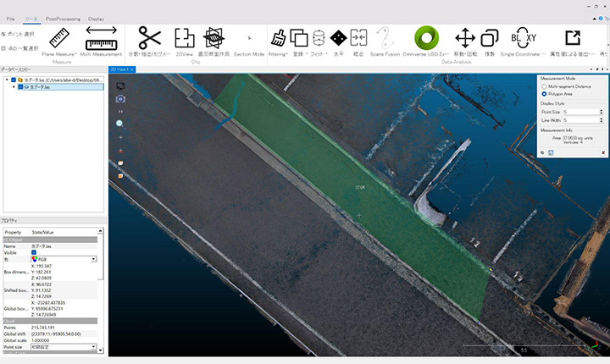610x364 pixels.
Task: Open the Plane Measure dropdown arrow
Action: click(x=76, y=54)
